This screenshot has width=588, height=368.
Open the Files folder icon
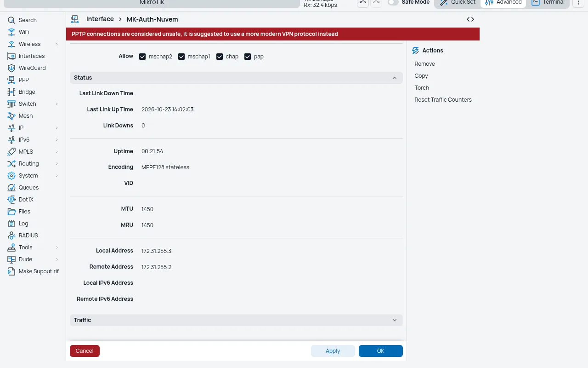11,212
